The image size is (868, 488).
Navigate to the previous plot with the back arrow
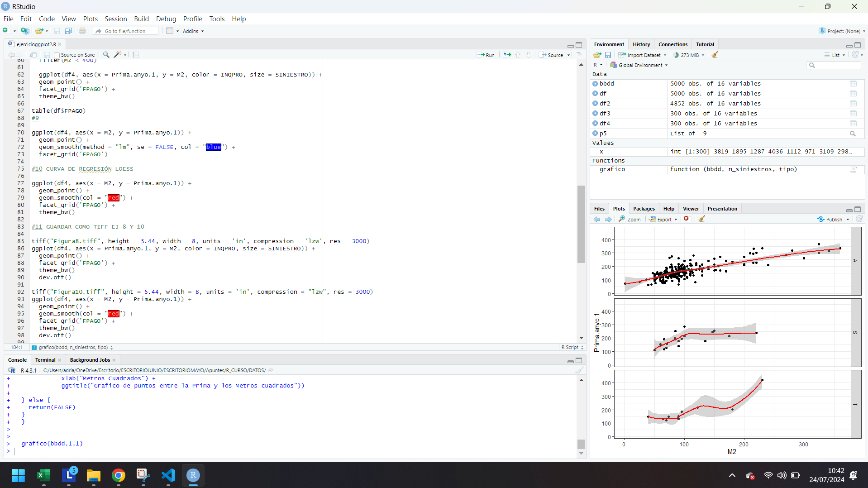(x=596, y=219)
